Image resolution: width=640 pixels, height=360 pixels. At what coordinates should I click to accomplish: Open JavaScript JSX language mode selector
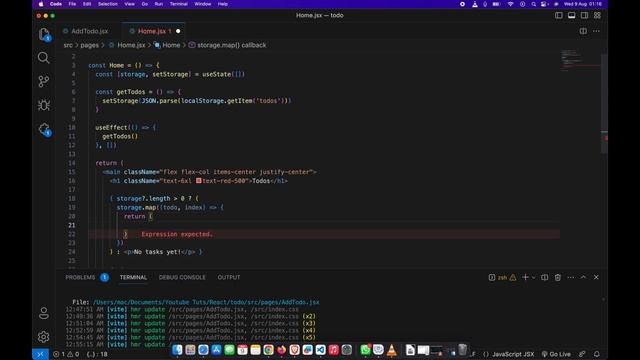pos(513,354)
